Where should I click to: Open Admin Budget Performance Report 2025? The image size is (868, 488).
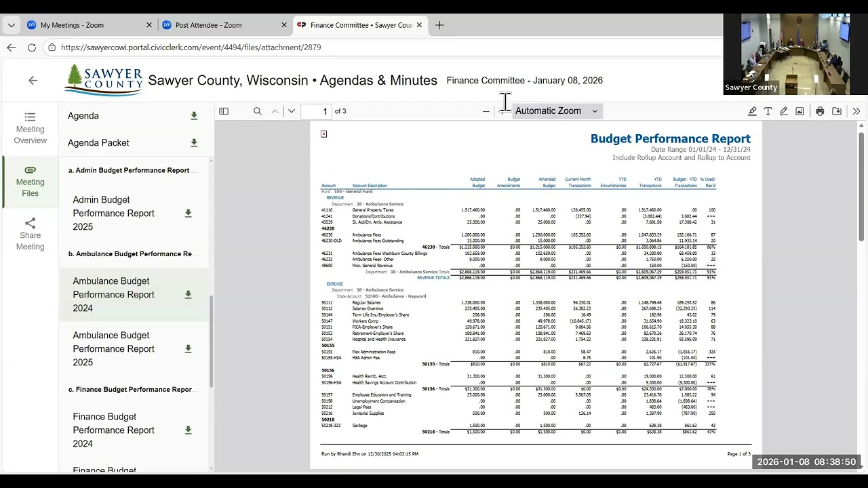click(114, 213)
